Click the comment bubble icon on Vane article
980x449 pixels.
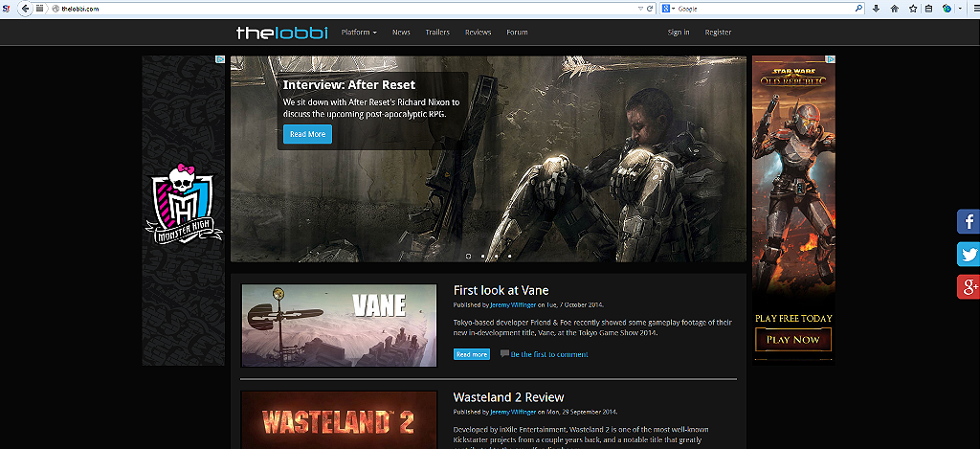(x=504, y=354)
